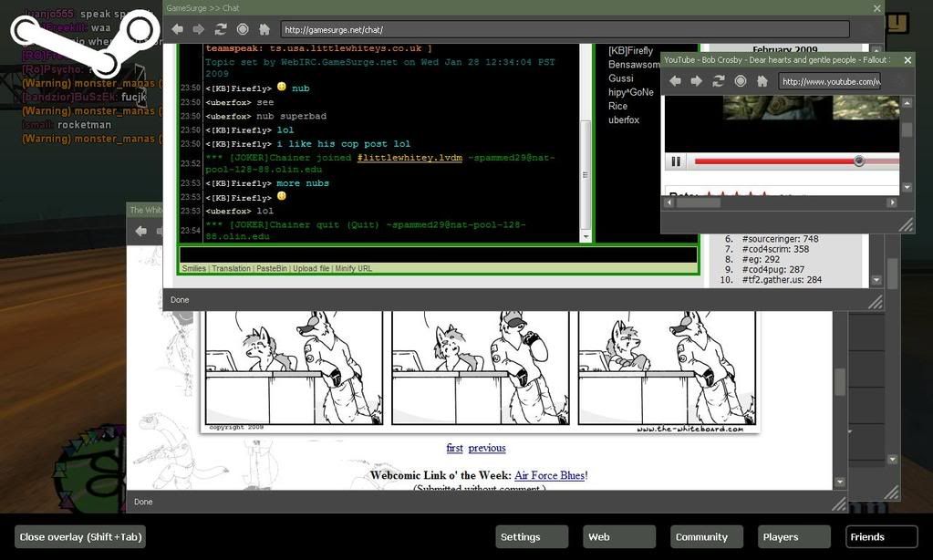Select hipy^GoNe in the chat user list
The width and height of the screenshot is (933, 560).
coord(631,92)
